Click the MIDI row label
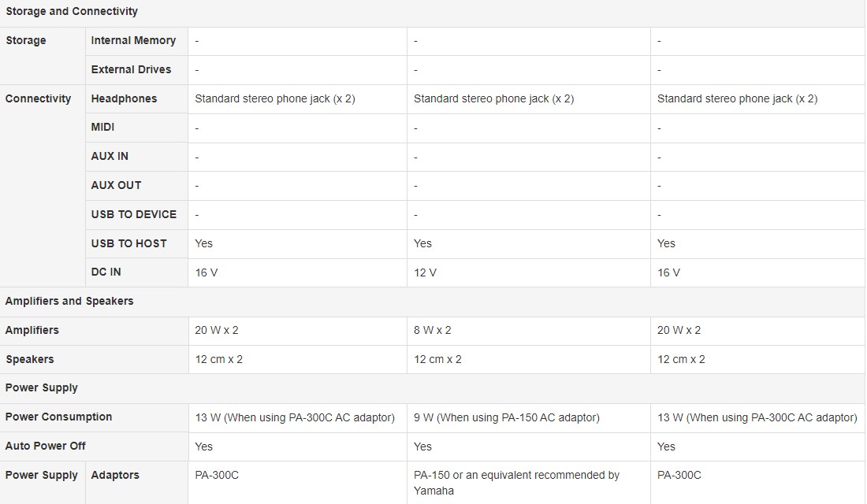The width and height of the screenshot is (867, 504). coord(102,127)
